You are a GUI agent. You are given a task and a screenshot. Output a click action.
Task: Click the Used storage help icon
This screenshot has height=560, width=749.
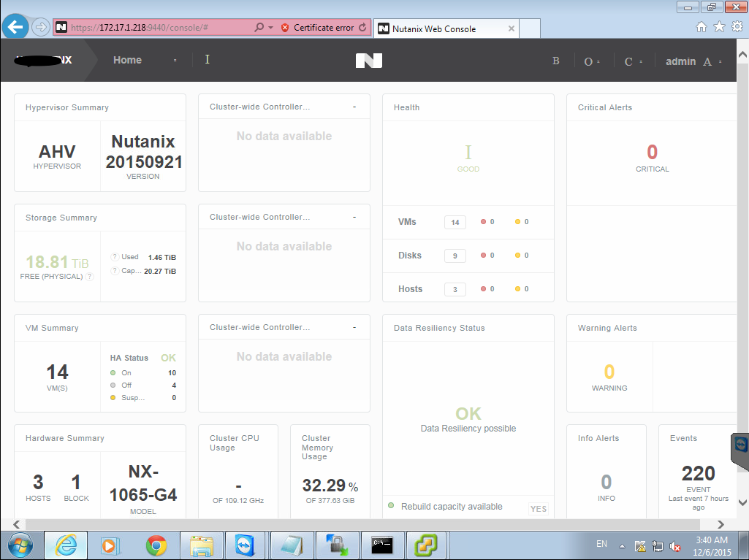[x=115, y=257]
